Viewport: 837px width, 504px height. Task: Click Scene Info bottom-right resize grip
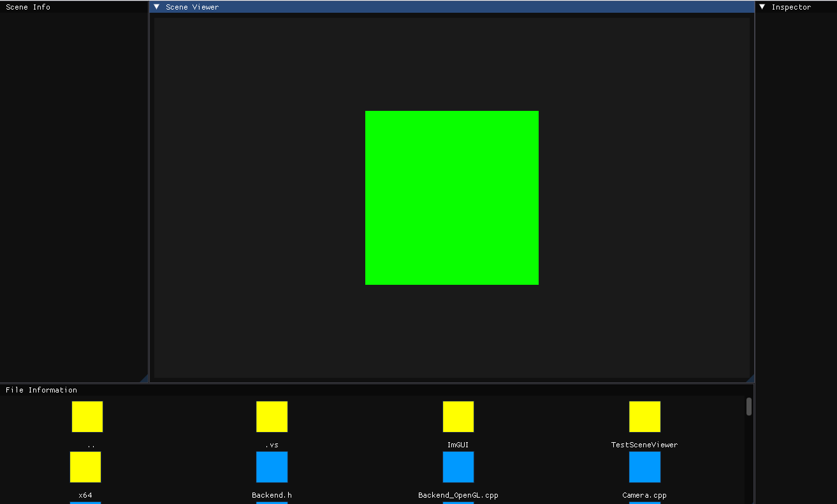click(144, 378)
